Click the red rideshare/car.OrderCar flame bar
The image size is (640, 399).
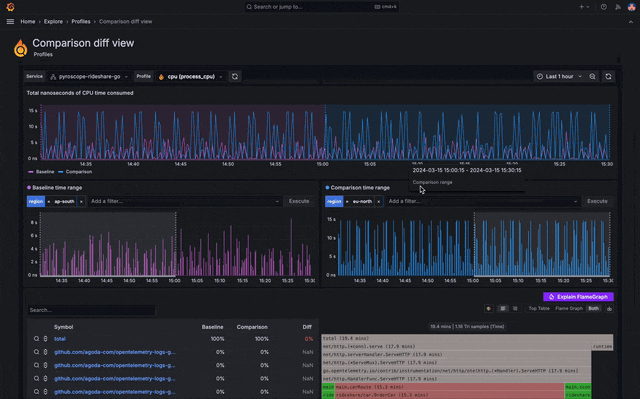(x=449, y=395)
